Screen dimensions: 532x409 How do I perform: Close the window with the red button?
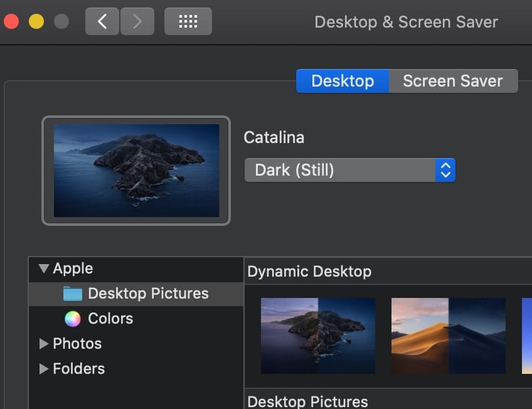tap(11, 22)
